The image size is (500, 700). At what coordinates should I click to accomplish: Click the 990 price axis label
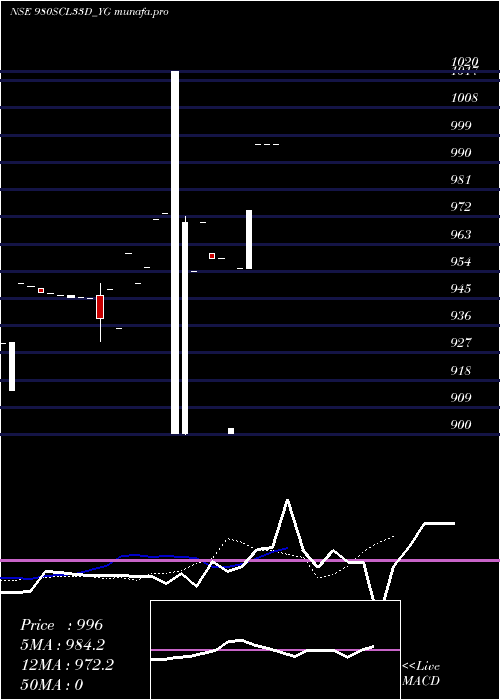click(461, 153)
